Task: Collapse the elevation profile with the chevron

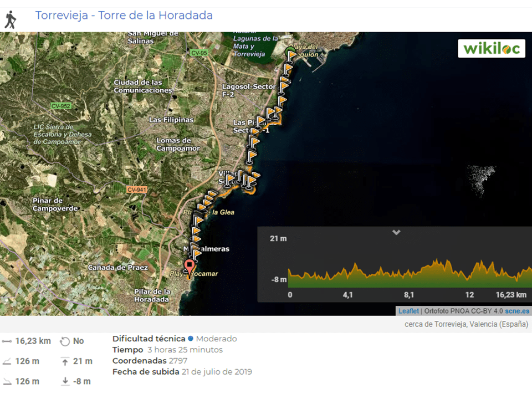Action: point(396,232)
